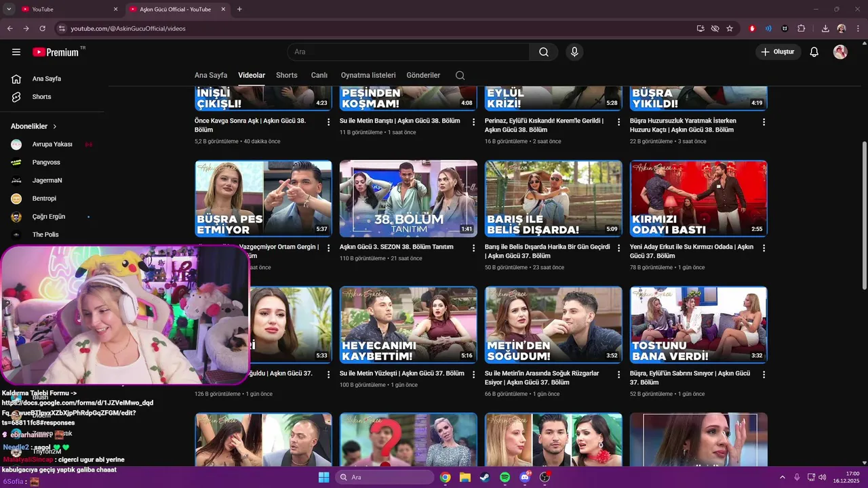Open options for 'Soğuk Rüzgarlar Esiyor' video
Screen dimensions: 868x488
(618, 374)
